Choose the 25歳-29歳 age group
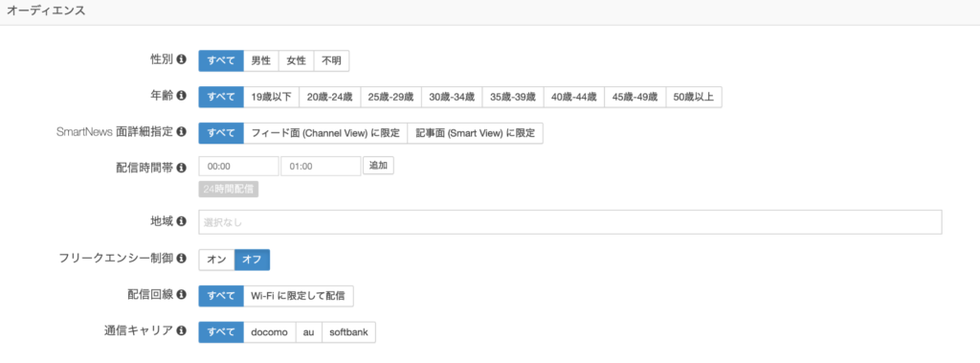Screen dimensions: 980x363 coord(391,97)
